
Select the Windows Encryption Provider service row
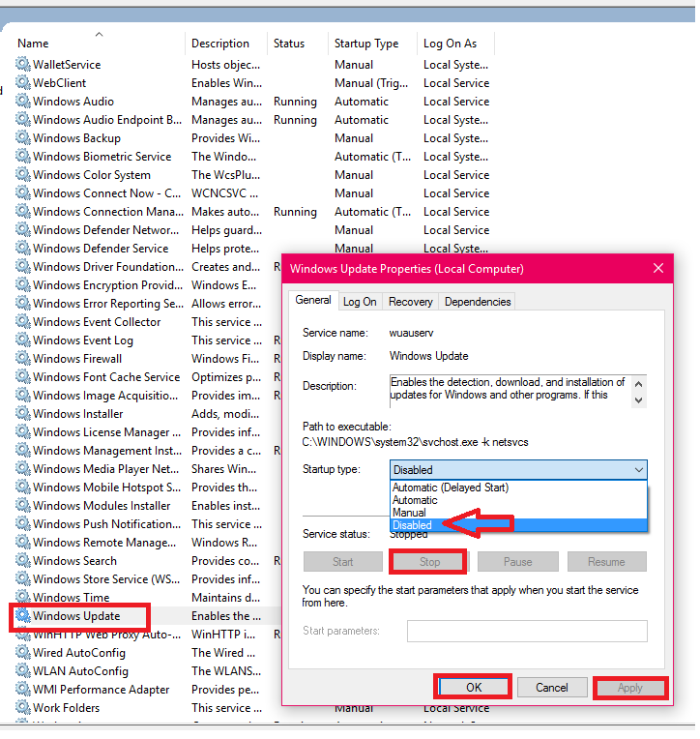(x=148, y=284)
